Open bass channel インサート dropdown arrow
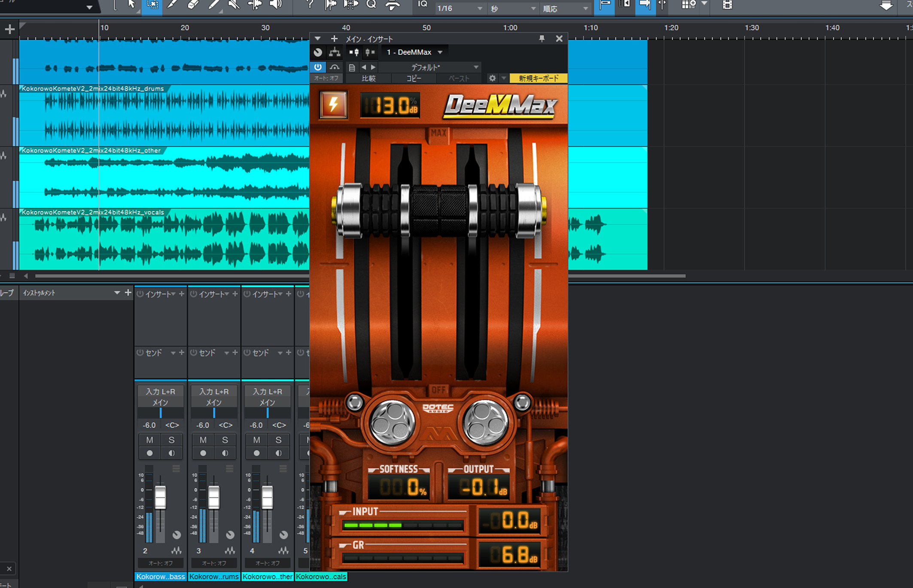The height and width of the screenshot is (588, 913). coord(173,294)
